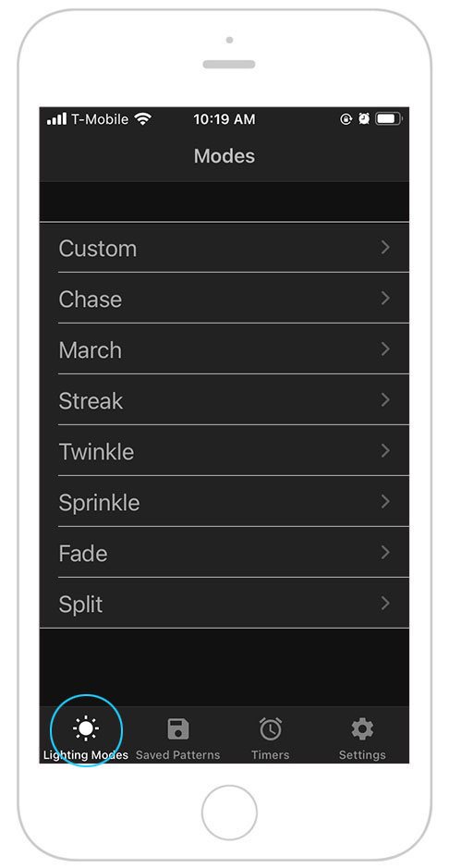
Task: Tap the alarm icon in status bar
Action: (x=363, y=119)
